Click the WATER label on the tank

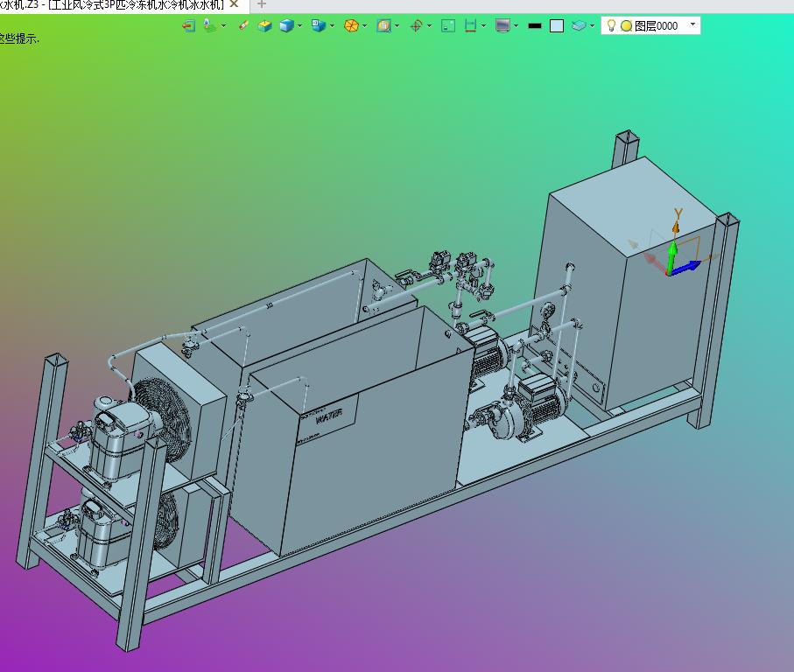coord(328,416)
